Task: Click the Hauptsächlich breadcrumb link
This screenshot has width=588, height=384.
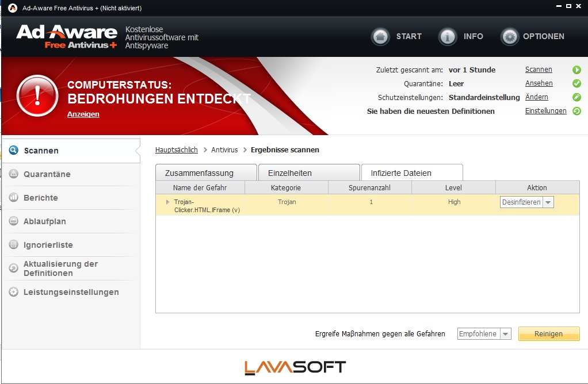Action: [x=176, y=150]
